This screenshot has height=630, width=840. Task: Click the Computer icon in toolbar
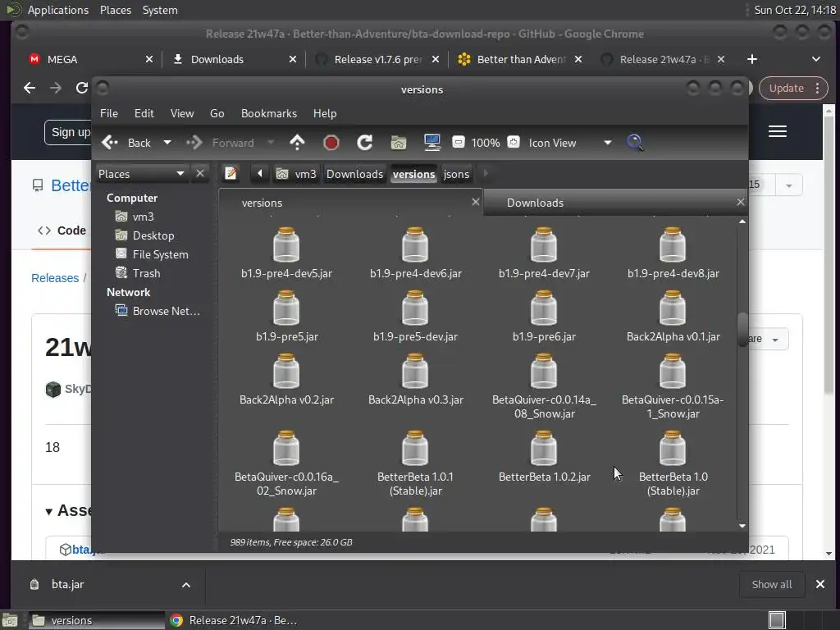click(x=432, y=143)
